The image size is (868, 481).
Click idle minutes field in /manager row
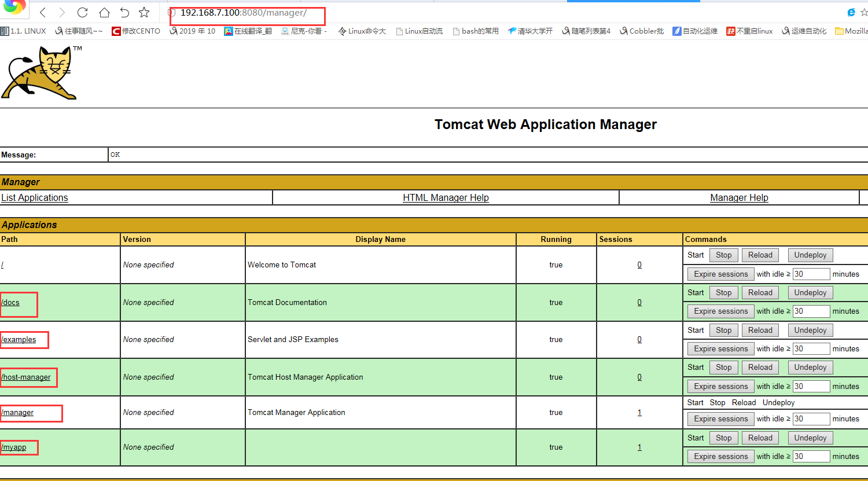click(811, 418)
